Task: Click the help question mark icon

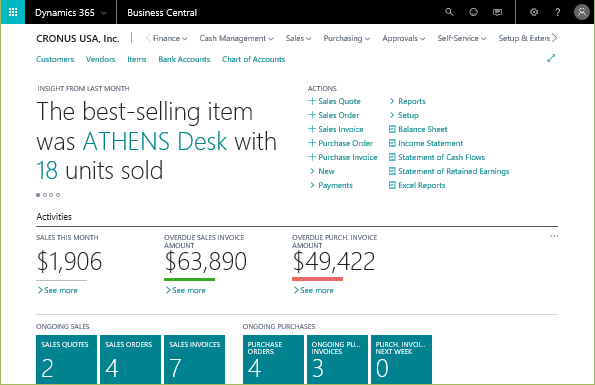Action: tap(557, 12)
